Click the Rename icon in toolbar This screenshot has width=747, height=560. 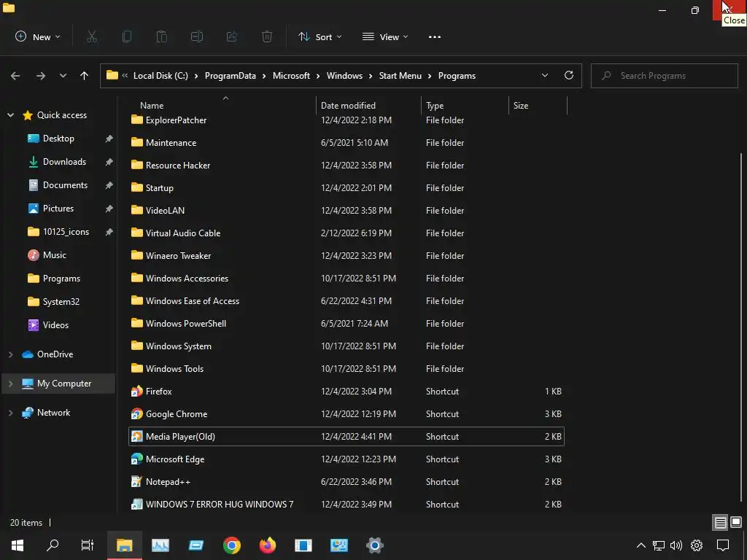pos(197,36)
